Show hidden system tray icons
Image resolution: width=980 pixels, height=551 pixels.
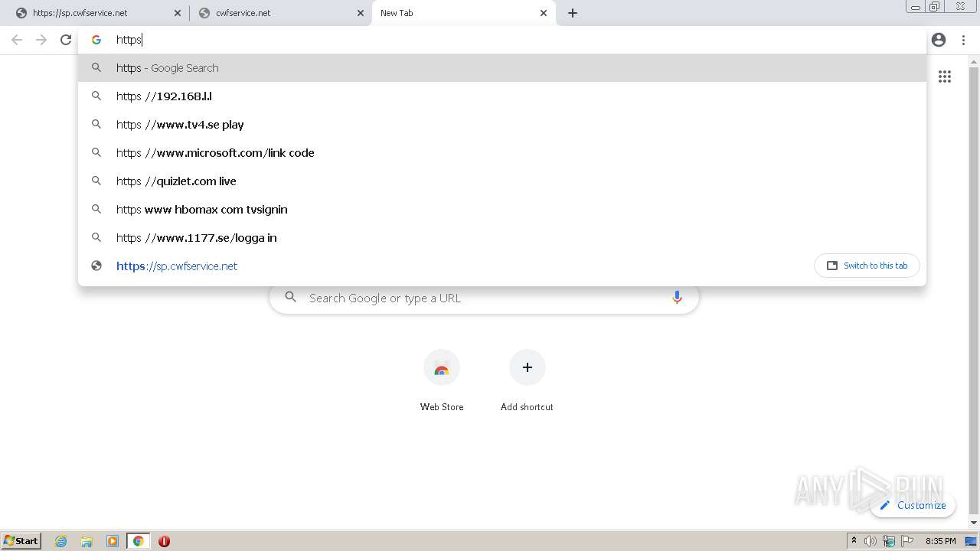click(854, 541)
